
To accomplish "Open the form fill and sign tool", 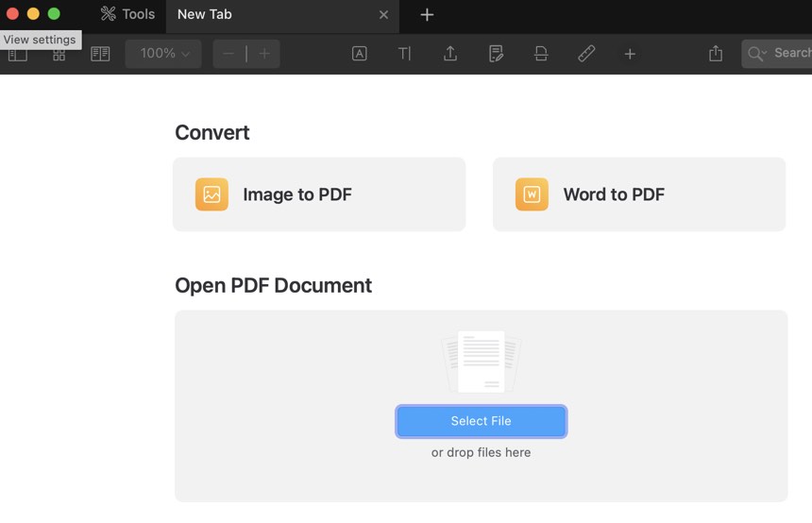I will tap(496, 53).
